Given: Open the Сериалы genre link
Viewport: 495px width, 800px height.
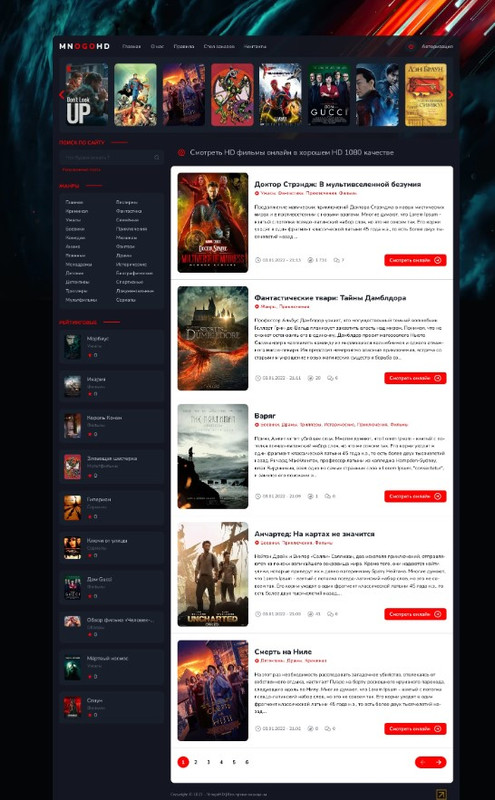Looking at the screenshot, I should click(126, 300).
